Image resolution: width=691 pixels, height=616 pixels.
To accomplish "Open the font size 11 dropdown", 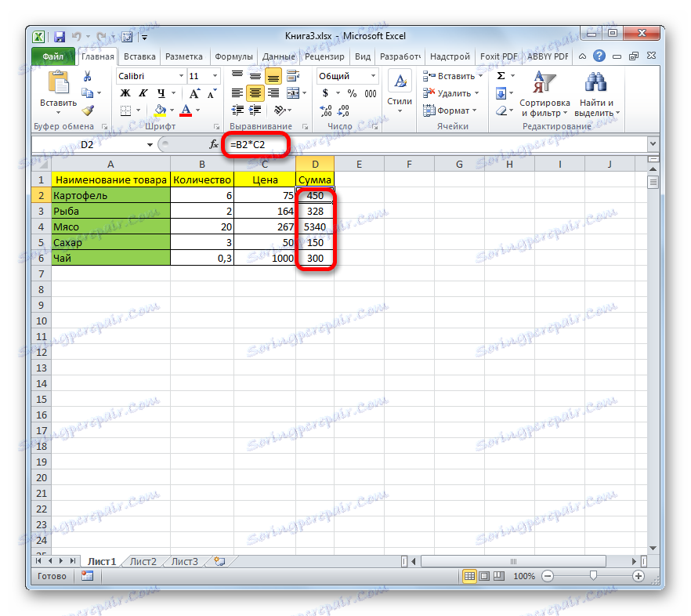I will pos(215,76).
